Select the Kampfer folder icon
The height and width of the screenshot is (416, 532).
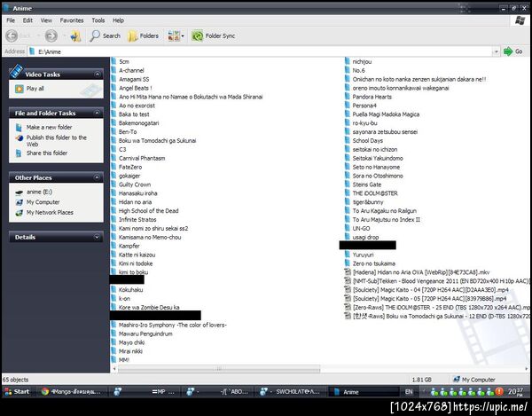[113, 246]
